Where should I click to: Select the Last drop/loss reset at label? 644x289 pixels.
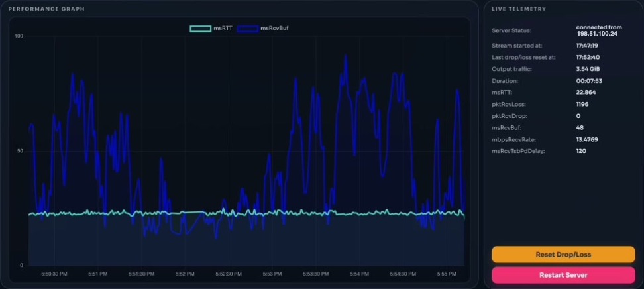[523, 57]
